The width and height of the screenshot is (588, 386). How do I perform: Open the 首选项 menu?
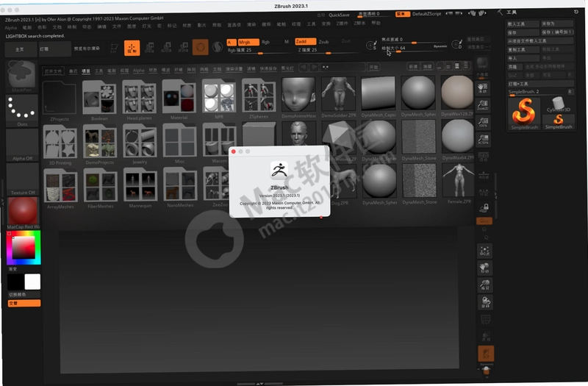234,25
